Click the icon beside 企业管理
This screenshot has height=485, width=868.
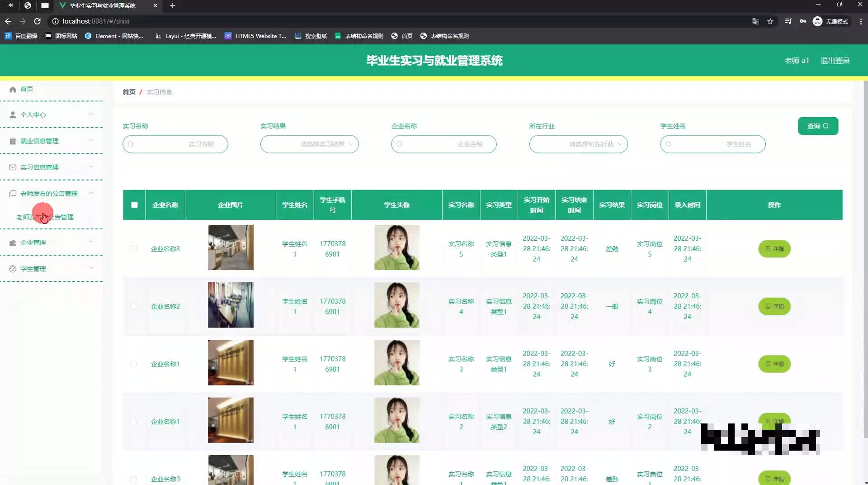coord(13,242)
